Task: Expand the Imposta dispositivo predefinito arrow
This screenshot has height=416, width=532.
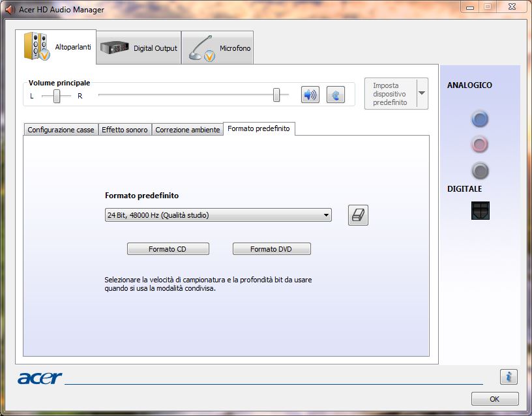Action: coord(422,93)
